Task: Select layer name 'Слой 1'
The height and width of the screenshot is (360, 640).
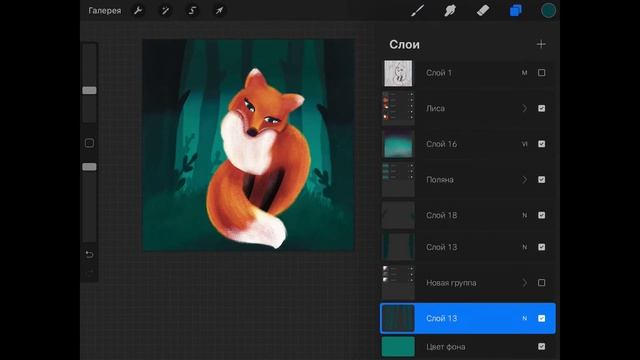Action: (439, 73)
